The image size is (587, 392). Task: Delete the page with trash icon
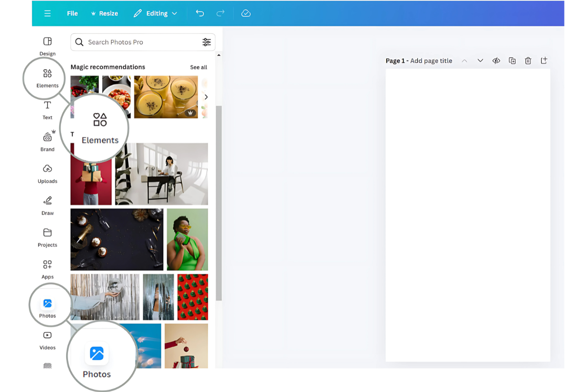(528, 61)
